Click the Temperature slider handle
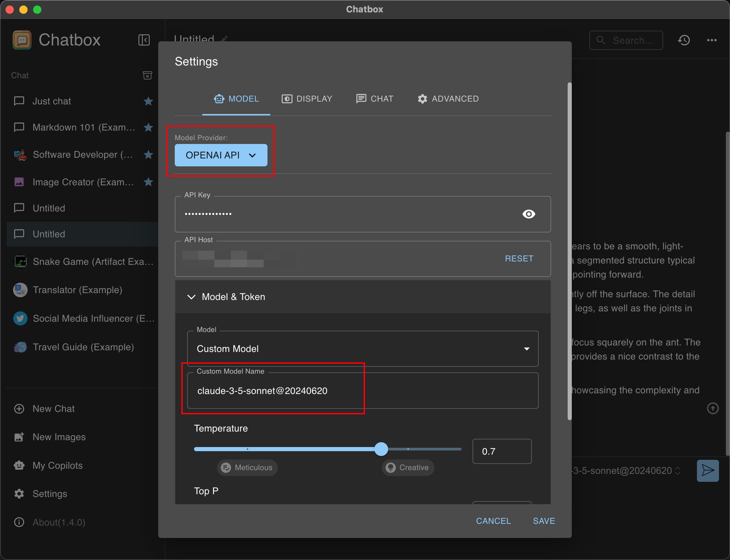This screenshot has width=730, height=560. click(x=381, y=449)
